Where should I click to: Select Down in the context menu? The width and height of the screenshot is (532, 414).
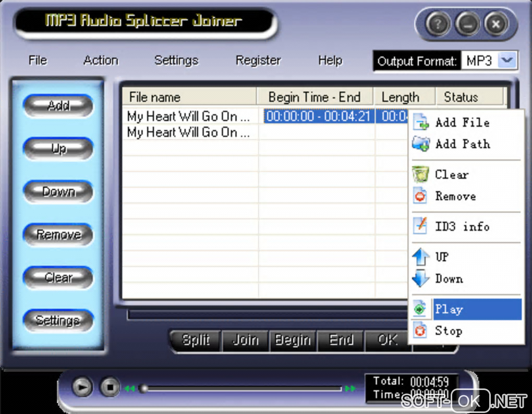[x=466, y=278]
